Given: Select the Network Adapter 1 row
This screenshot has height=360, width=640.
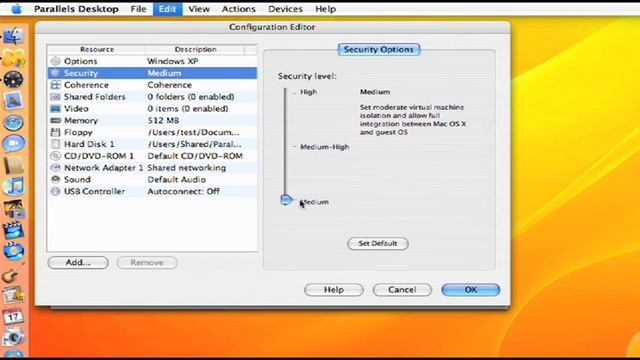Looking at the screenshot, I should point(152,168).
